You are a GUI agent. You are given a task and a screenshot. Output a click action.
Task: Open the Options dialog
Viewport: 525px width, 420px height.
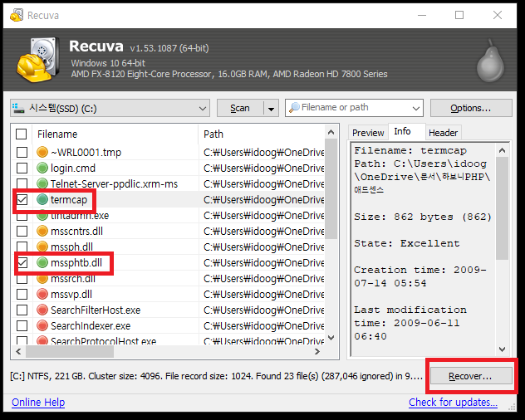[x=471, y=108]
